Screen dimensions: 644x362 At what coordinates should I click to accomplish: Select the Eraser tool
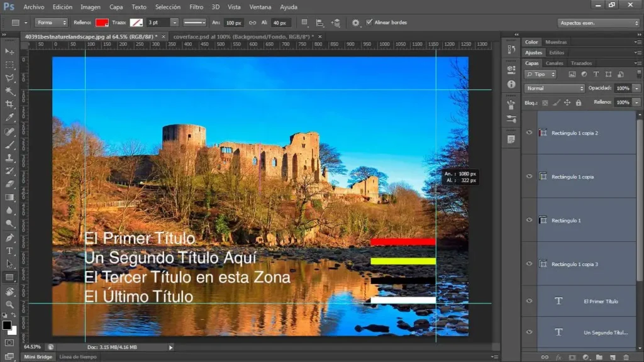9,184
